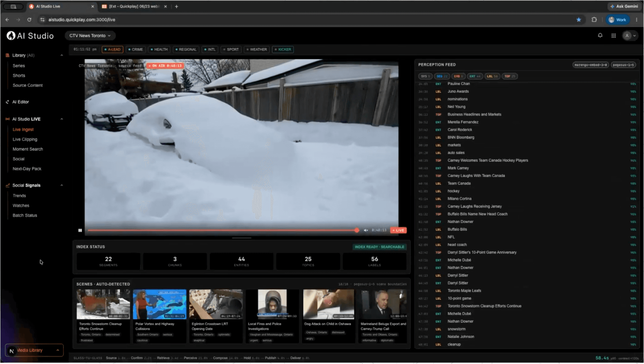Click the user avatar icon
The height and width of the screenshot is (364, 644).
627,36
